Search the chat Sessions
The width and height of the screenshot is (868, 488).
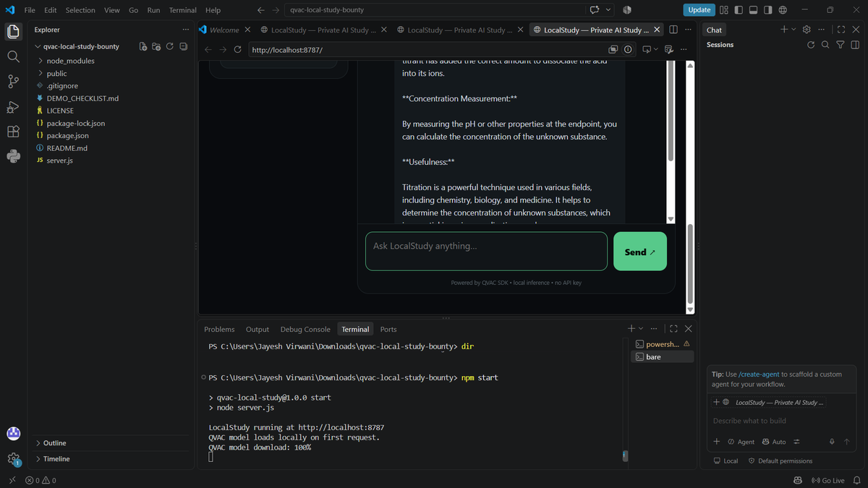pyautogui.click(x=825, y=45)
